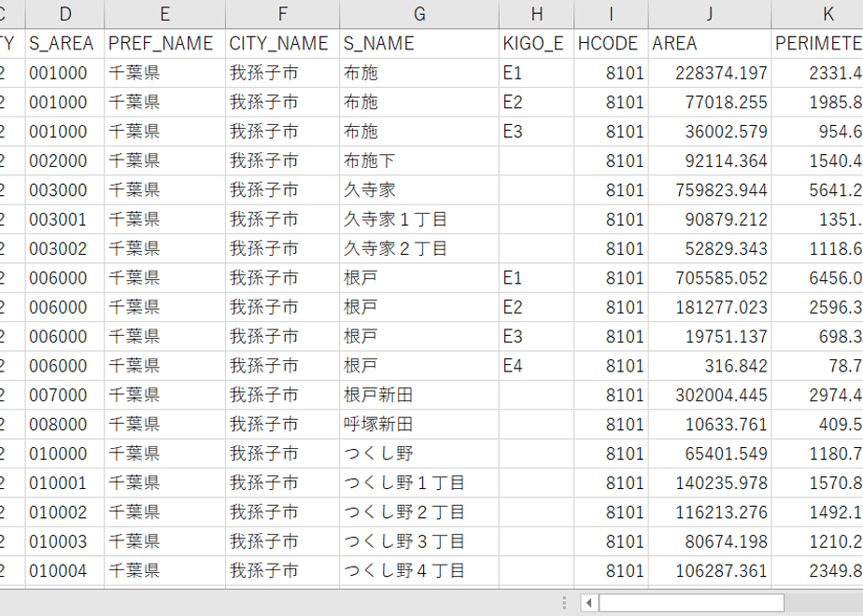Select S_AREA cell 002000
The height and width of the screenshot is (616, 863).
[65, 161]
